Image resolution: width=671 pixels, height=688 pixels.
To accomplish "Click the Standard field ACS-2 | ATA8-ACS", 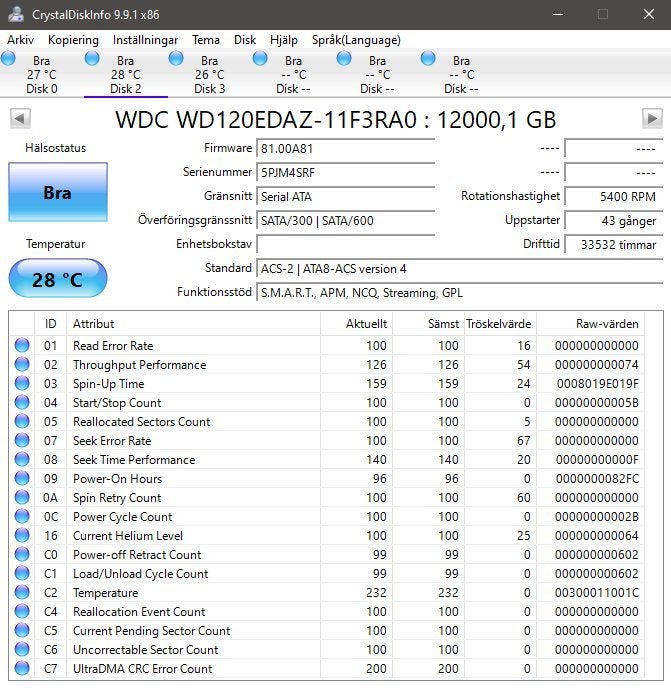I will pyautogui.click(x=459, y=268).
